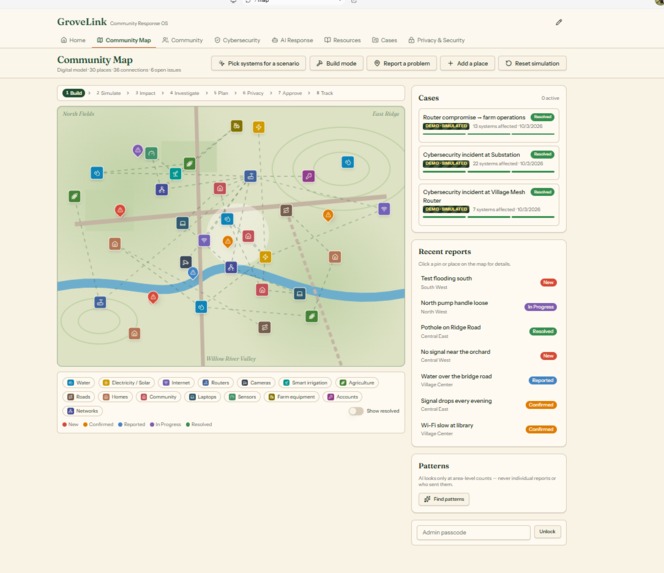Select step 4 Investigate in workflow

[185, 93]
